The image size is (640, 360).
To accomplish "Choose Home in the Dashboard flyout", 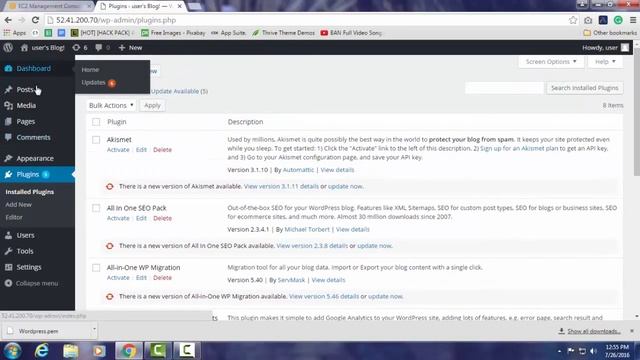I will click(90, 69).
